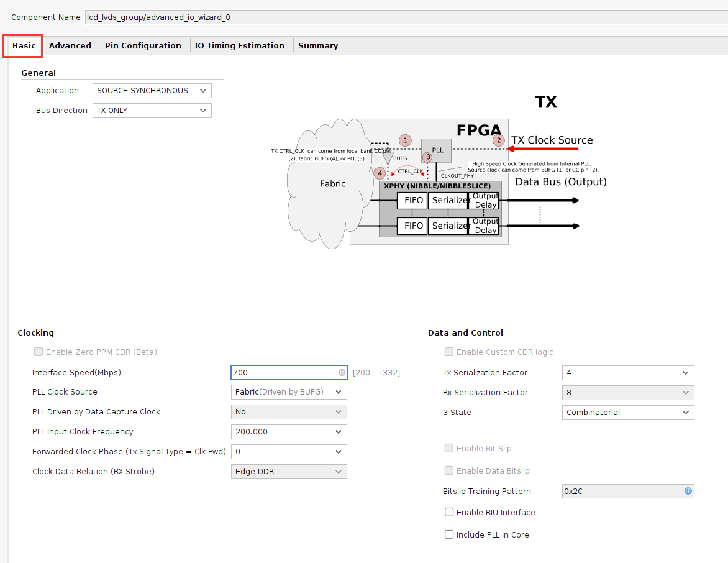This screenshot has width=728, height=563.
Task: Go to the Summary tab
Action: coord(318,45)
